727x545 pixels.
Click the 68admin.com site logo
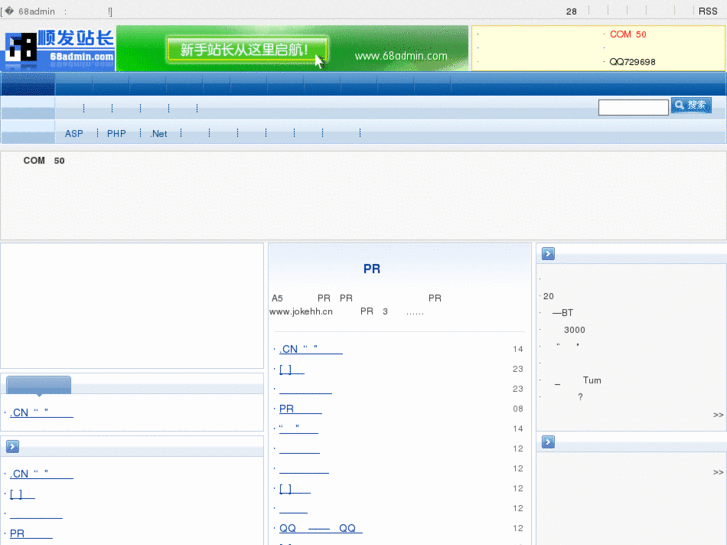(59, 49)
